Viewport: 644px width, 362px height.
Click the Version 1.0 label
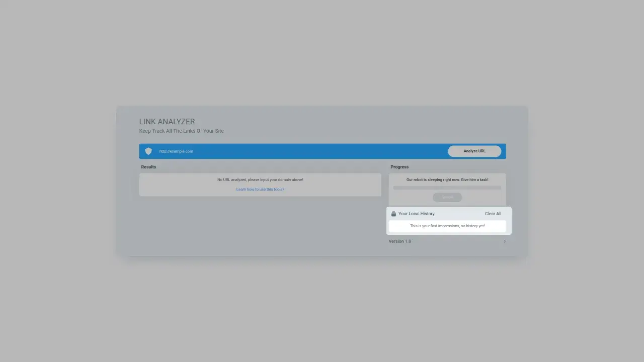coord(399,241)
